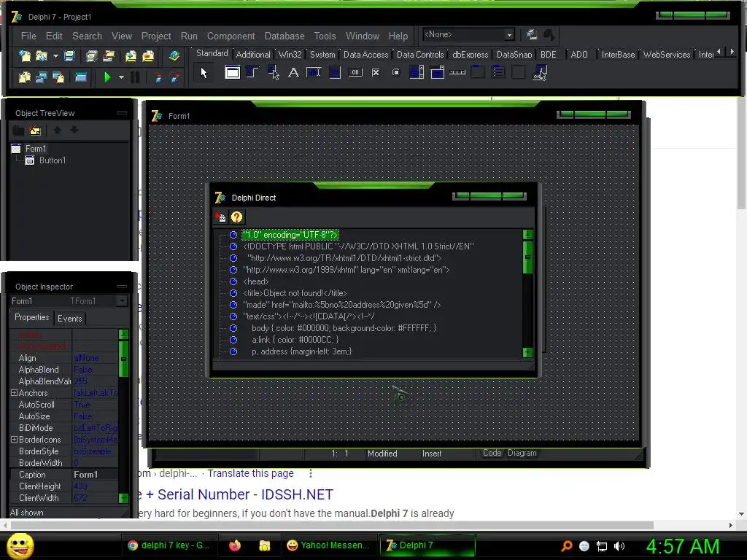Click the Open file toolbar icon

tap(42, 55)
